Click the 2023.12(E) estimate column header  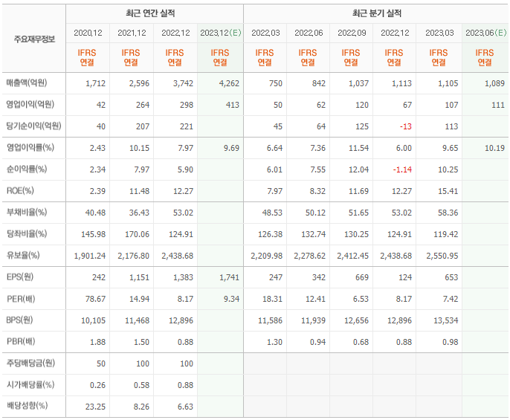click(221, 33)
